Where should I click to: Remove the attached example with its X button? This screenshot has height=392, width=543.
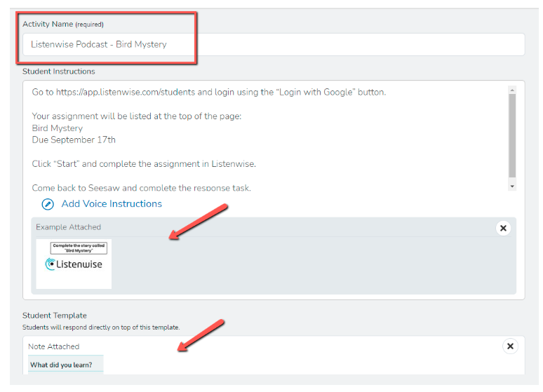pos(503,228)
